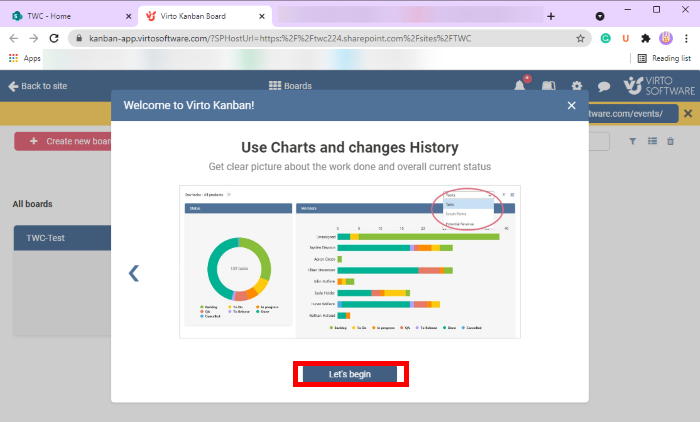
Task: Open the Boards menu in the header
Action: (290, 86)
